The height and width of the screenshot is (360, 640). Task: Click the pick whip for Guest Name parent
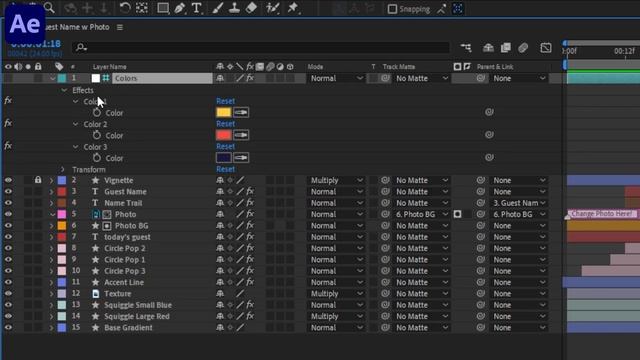(481, 191)
